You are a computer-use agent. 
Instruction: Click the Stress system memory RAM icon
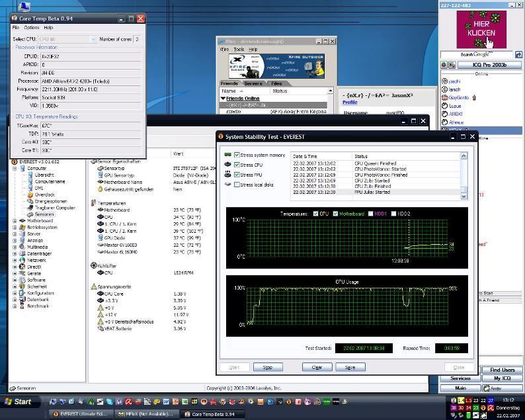pos(227,155)
